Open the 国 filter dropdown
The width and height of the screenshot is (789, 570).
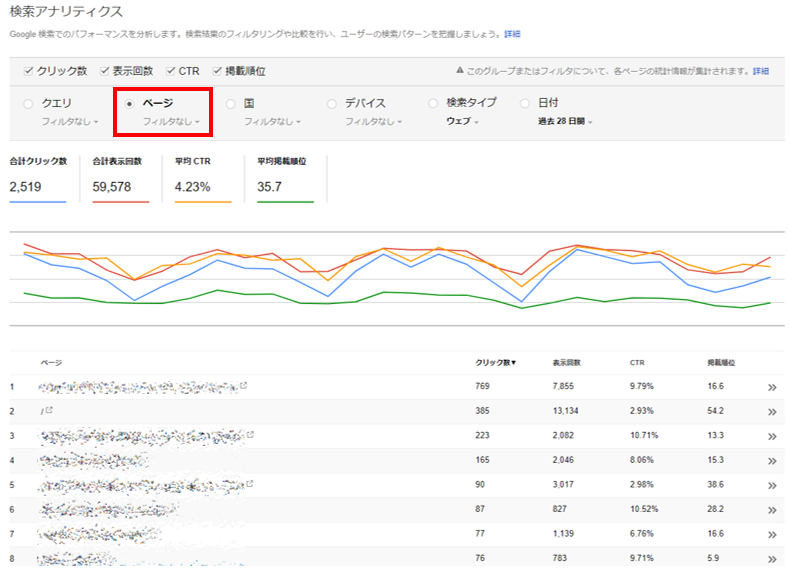tap(272, 122)
